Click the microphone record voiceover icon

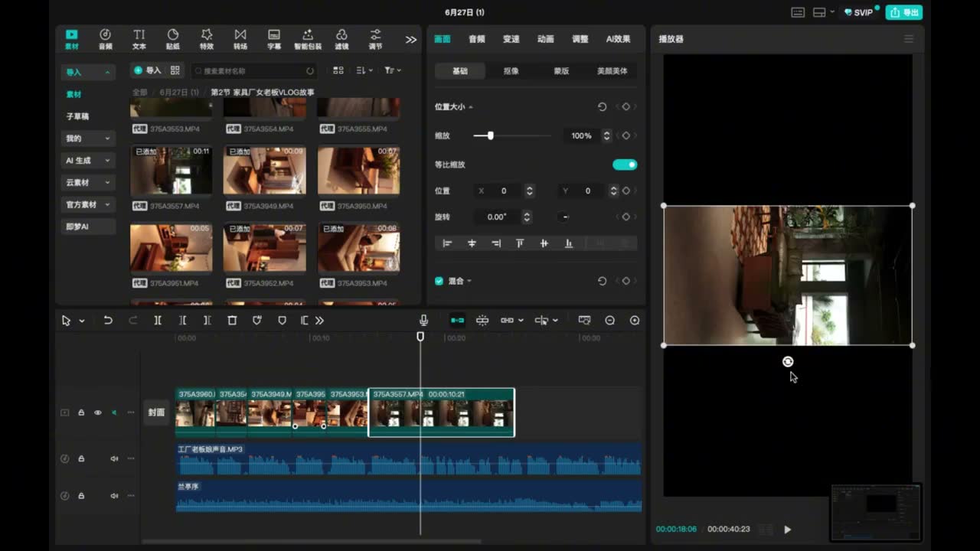(423, 321)
